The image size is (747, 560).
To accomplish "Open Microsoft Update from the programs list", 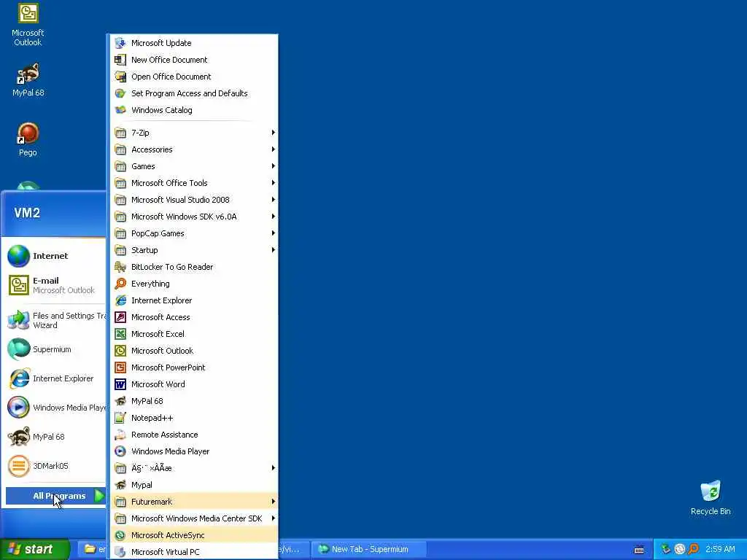I will tap(194, 43).
